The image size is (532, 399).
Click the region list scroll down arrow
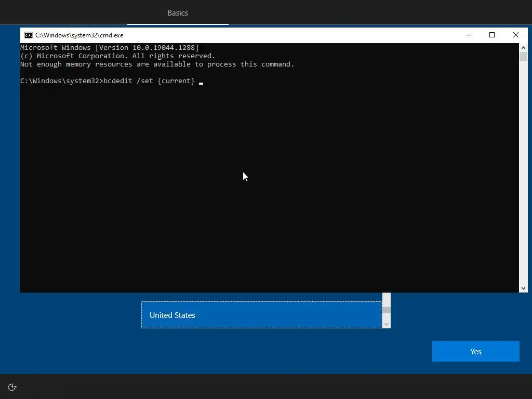(386, 324)
